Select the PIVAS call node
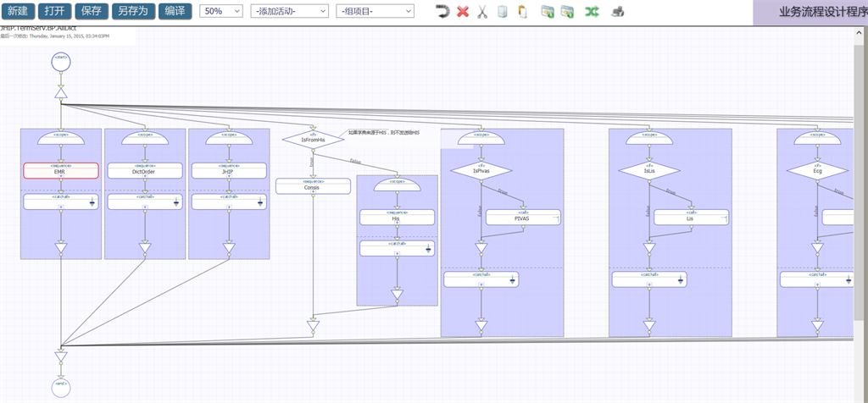 pos(522,218)
